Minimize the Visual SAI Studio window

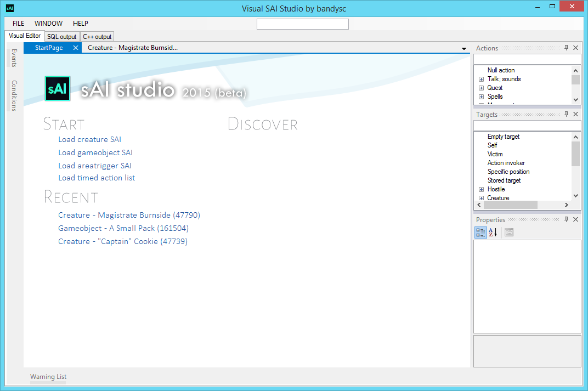pos(538,7)
